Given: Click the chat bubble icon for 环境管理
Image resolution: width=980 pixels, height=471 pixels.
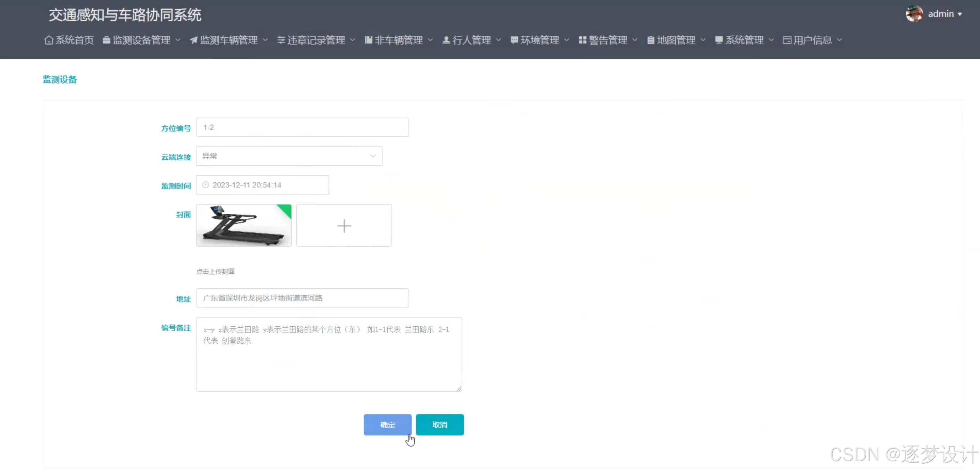Looking at the screenshot, I should [x=514, y=40].
